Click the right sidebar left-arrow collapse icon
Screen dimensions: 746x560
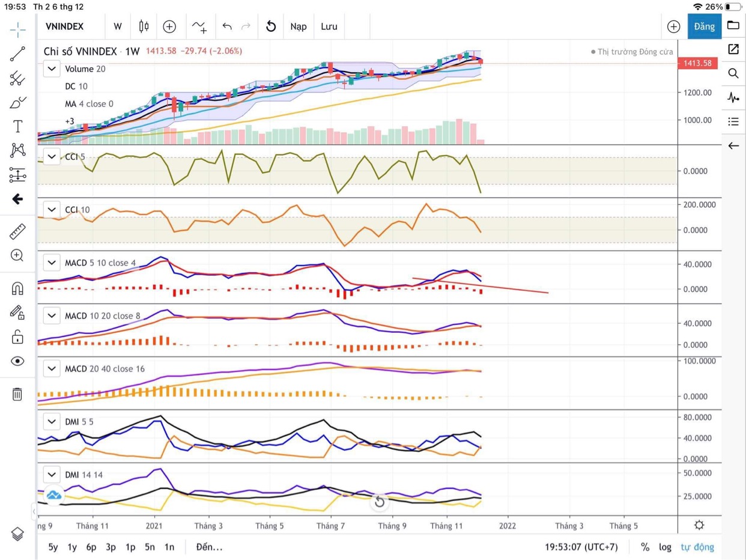coord(733,145)
